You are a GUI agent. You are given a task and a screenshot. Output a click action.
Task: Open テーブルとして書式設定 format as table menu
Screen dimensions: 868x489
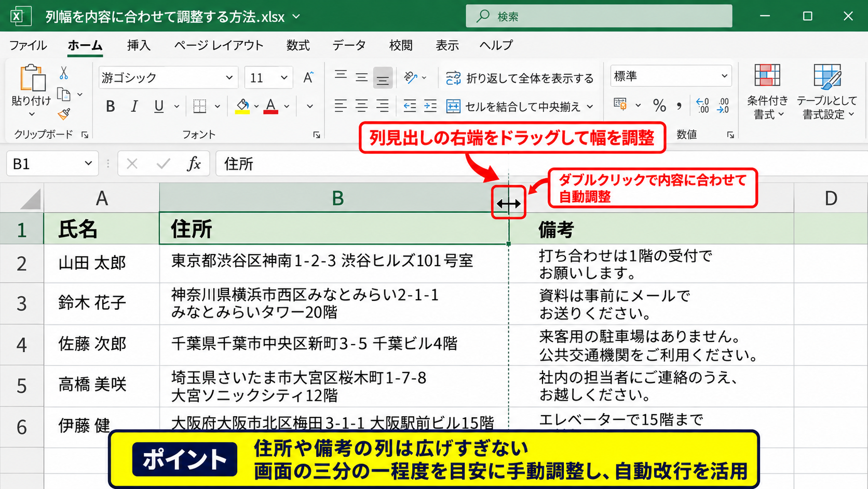827,92
